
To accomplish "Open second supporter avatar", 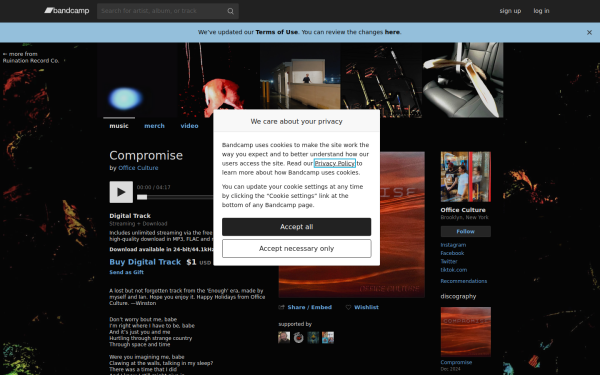I will coord(298,338).
